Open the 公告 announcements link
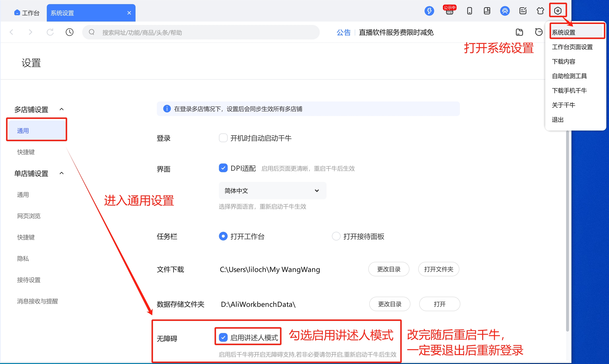The width and height of the screenshot is (609, 364). [344, 32]
